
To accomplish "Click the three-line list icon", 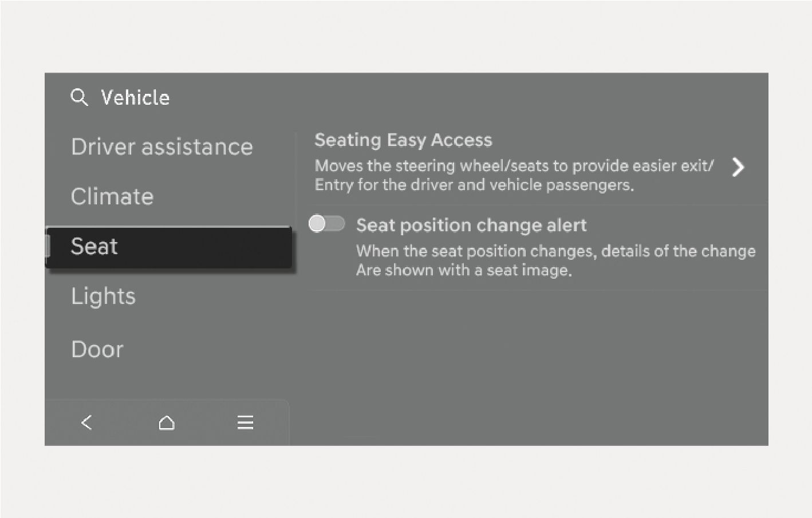I will point(245,422).
